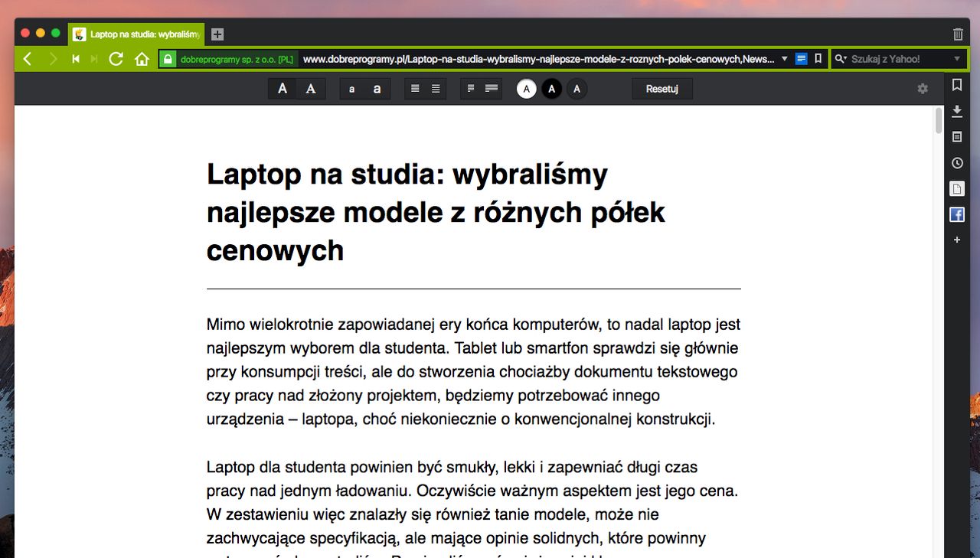The image size is (980, 558).
Task: Reload the current page
Action: (116, 59)
